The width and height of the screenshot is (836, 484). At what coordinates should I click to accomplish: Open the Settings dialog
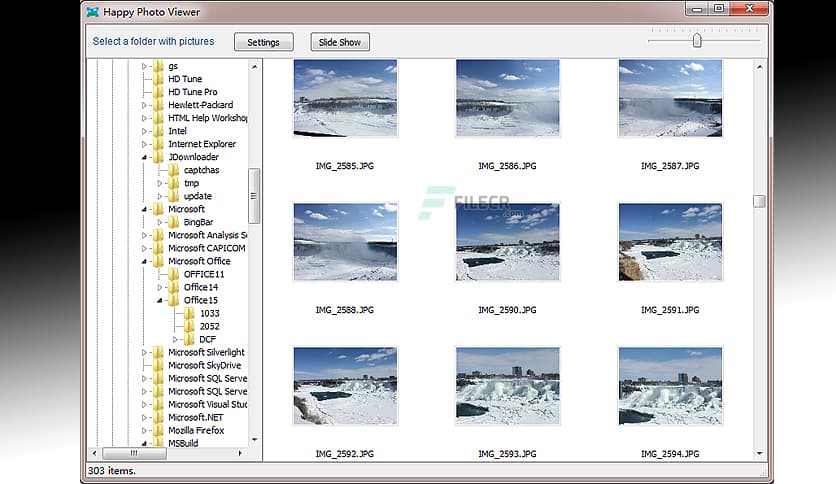(x=264, y=42)
